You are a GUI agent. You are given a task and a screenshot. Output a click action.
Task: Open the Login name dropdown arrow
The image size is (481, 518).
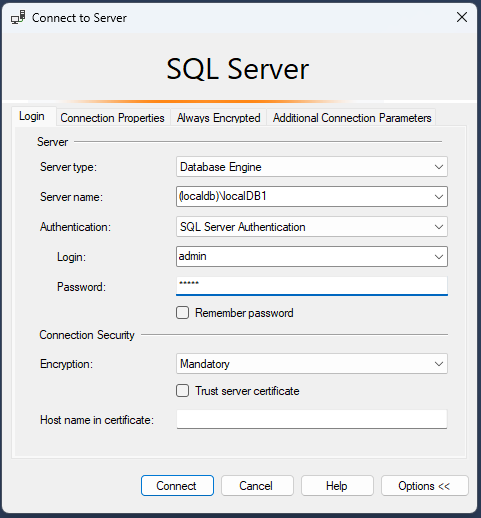[439, 257]
